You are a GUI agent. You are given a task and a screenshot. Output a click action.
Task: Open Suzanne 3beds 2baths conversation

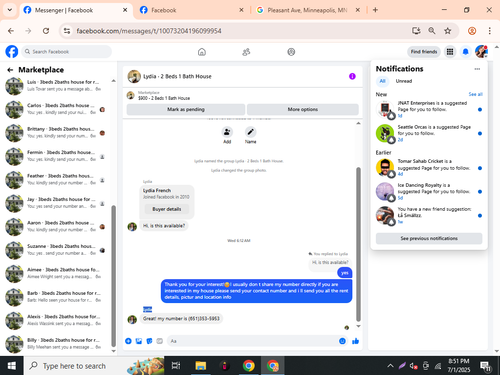pos(55,250)
